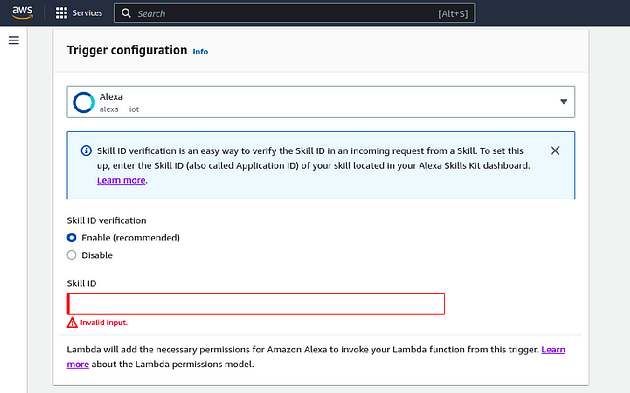The height and width of the screenshot is (393, 630).
Task: Select Enable (recommended) radio option
Action: 72,237
